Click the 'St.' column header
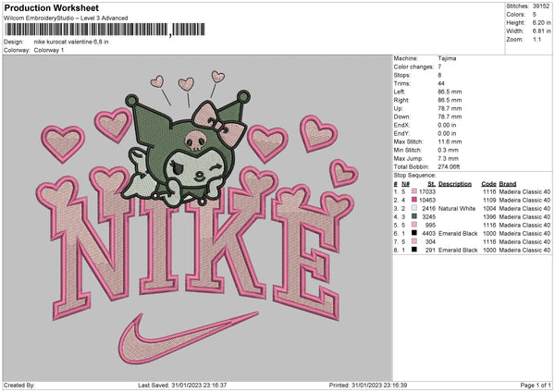 [x=431, y=184]
